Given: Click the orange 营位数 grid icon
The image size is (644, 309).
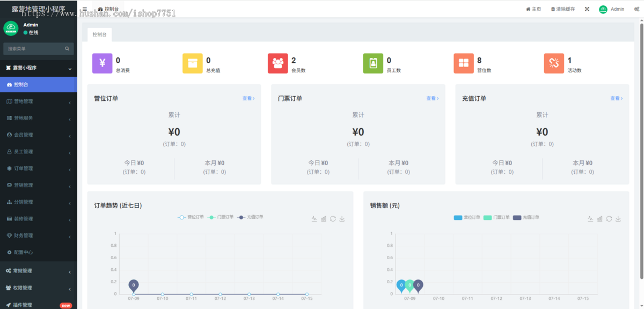Looking at the screenshot, I should pyautogui.click(x=463, y=63).
